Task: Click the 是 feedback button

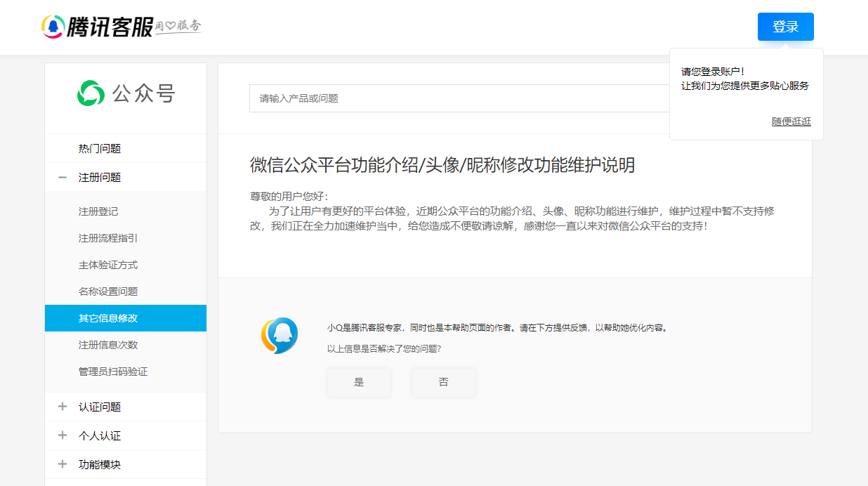Action: (x=359, y=382)
